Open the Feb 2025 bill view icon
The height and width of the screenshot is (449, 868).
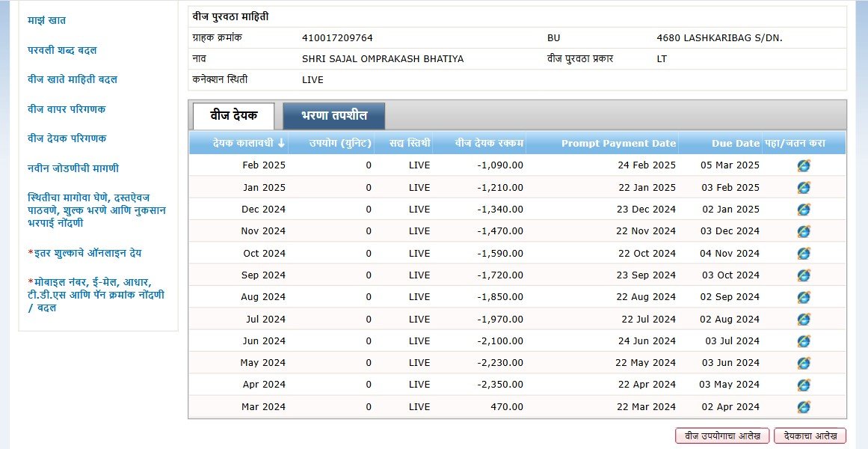(804, 165)
